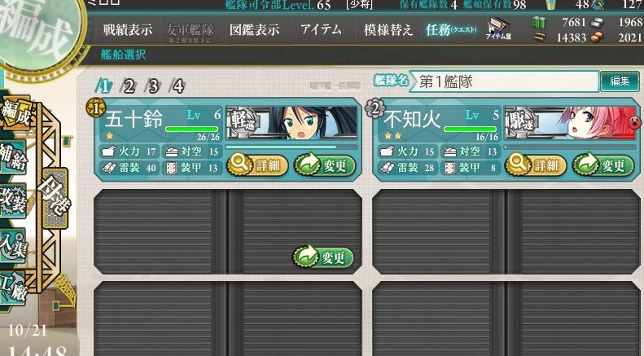Select the 改装 remodel sidebar icon
The image size is (644, 356).
13,201
